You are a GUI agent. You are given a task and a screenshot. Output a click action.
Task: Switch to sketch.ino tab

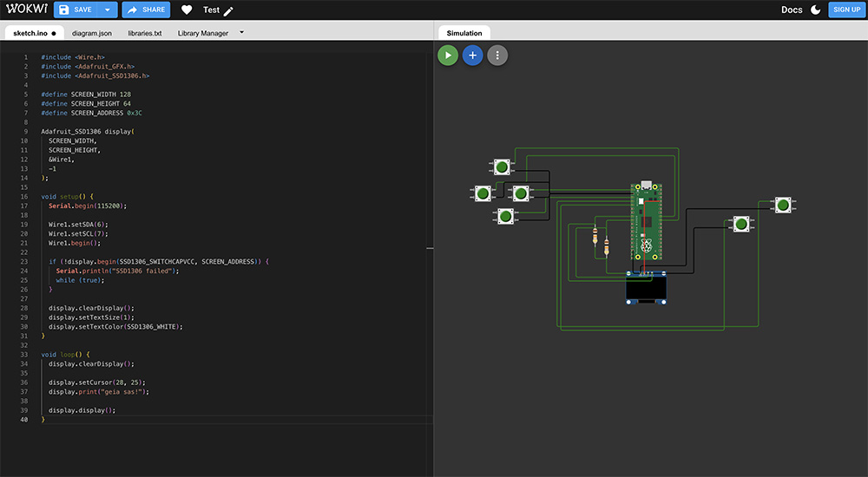(x=35, y=33)
